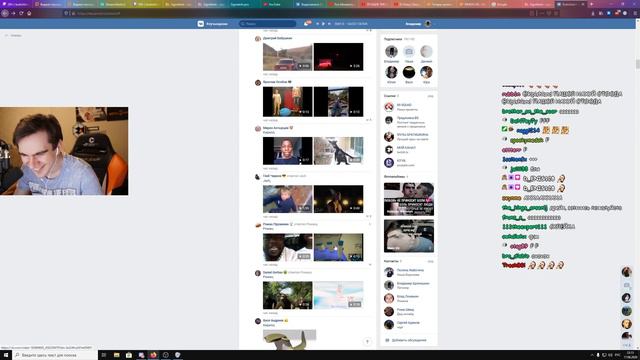Play the dark video with red light
Viewport: 640px width, 360px height.
tap(338, 57)
